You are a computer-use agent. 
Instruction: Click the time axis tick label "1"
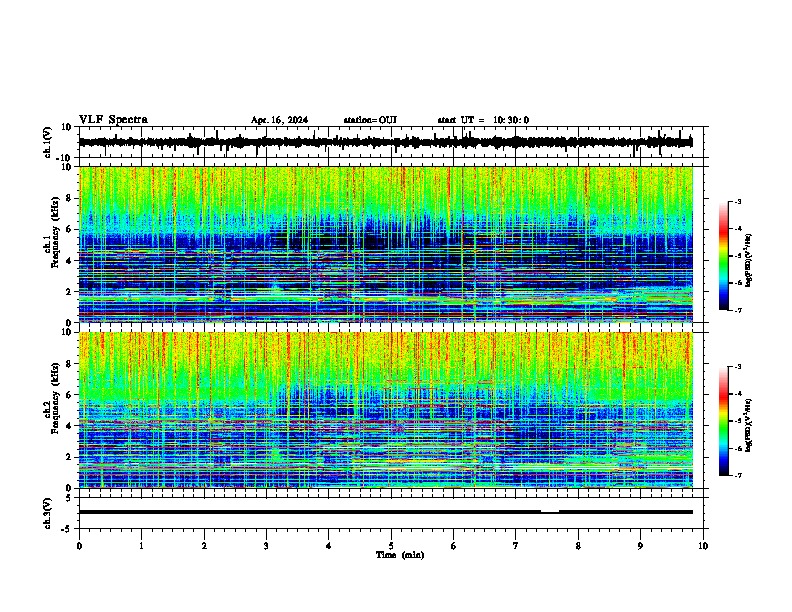141,546
